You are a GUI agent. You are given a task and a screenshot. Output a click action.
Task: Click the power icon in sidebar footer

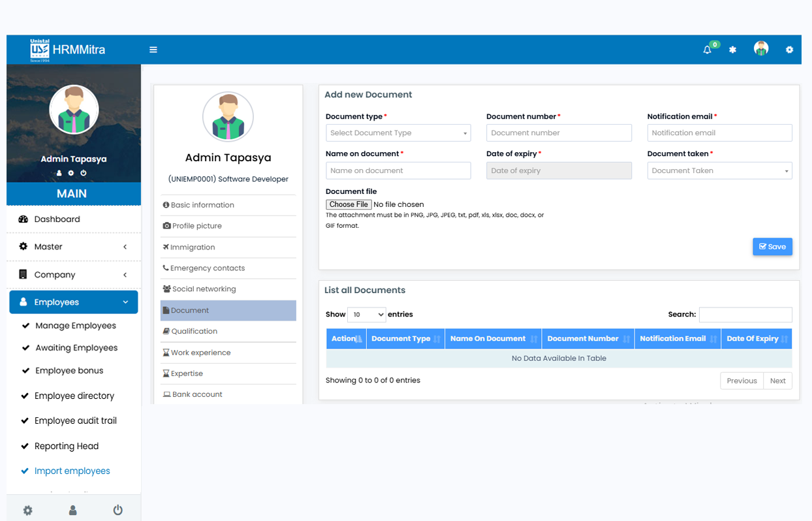(x=117, y=510)
